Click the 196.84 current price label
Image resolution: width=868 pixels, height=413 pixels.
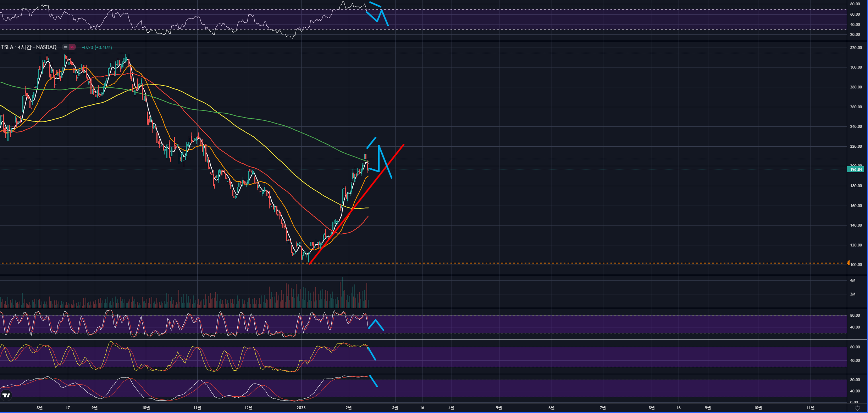856,169
